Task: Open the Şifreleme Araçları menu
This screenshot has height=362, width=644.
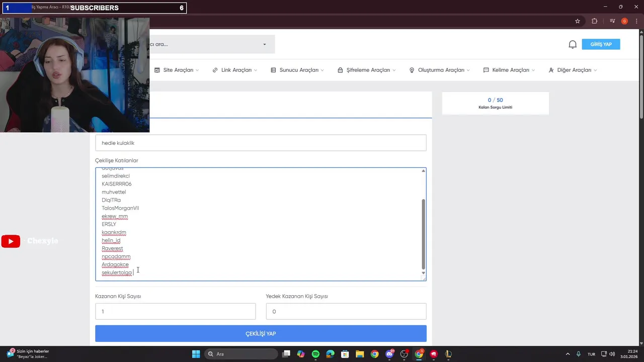Action: 367,70
